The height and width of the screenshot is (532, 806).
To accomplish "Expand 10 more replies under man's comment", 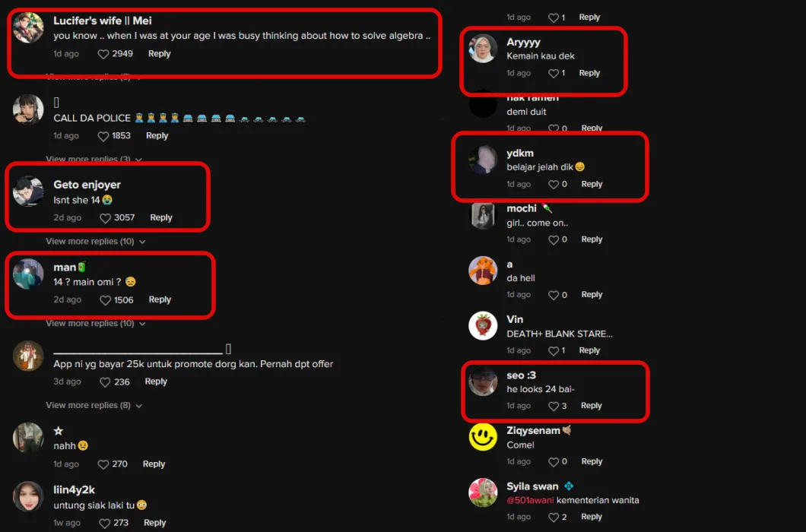I will pos(96,323).
